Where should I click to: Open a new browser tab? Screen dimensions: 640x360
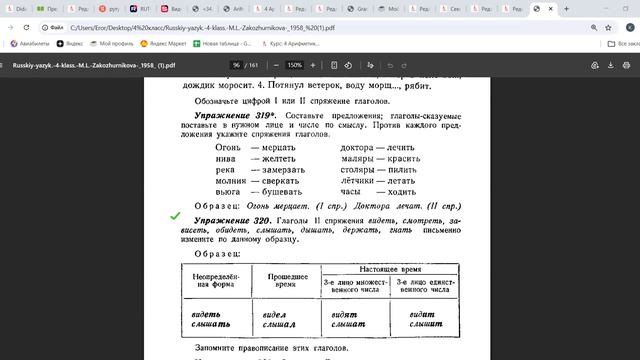tap(567, 9)
